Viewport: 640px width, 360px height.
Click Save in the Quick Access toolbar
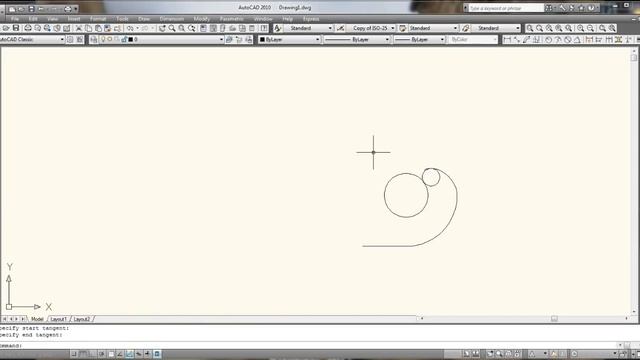31,9
